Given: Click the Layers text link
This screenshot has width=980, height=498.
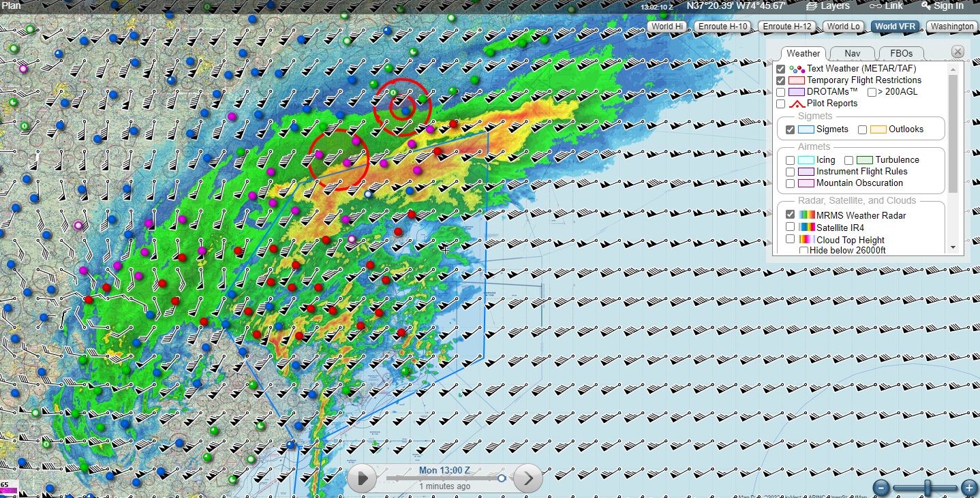Looking at the screenshot, I should pyautogui.click(x=835, y=5).
